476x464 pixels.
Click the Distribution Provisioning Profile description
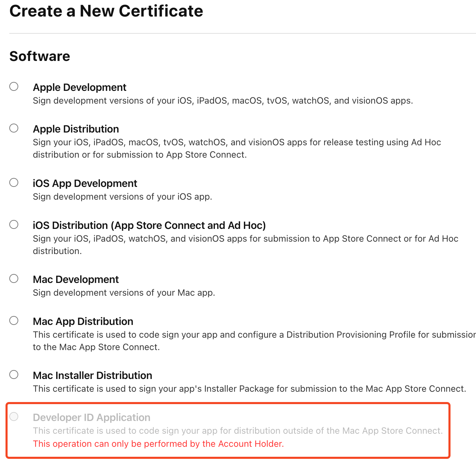(x=255, y=341)
